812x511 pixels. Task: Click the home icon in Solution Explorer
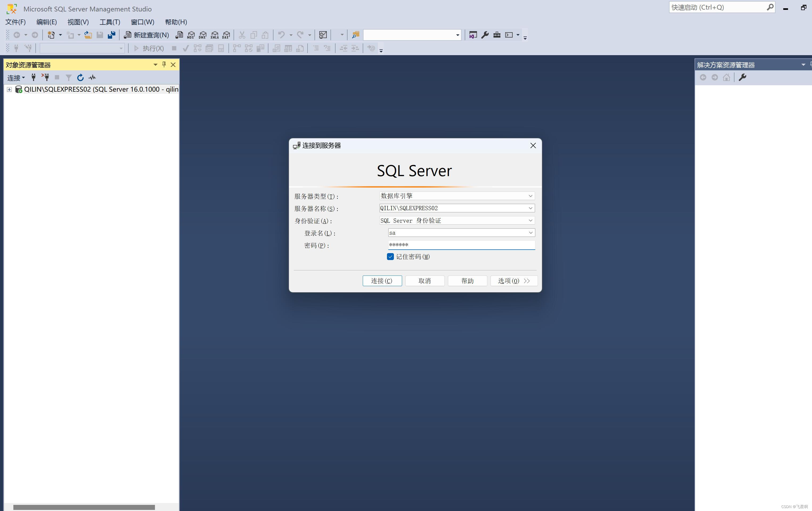(x=726, y=78)
